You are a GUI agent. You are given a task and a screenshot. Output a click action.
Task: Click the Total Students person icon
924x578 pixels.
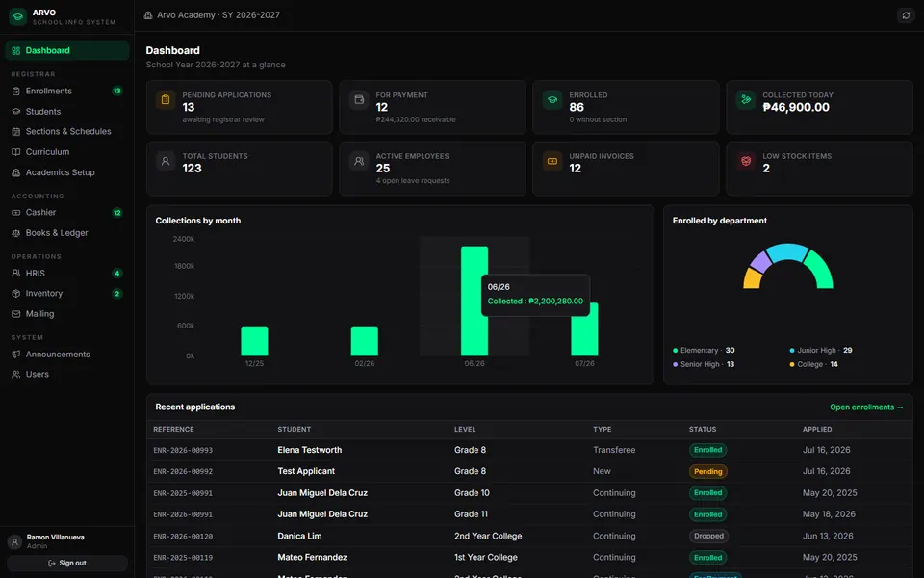point(166,161)
